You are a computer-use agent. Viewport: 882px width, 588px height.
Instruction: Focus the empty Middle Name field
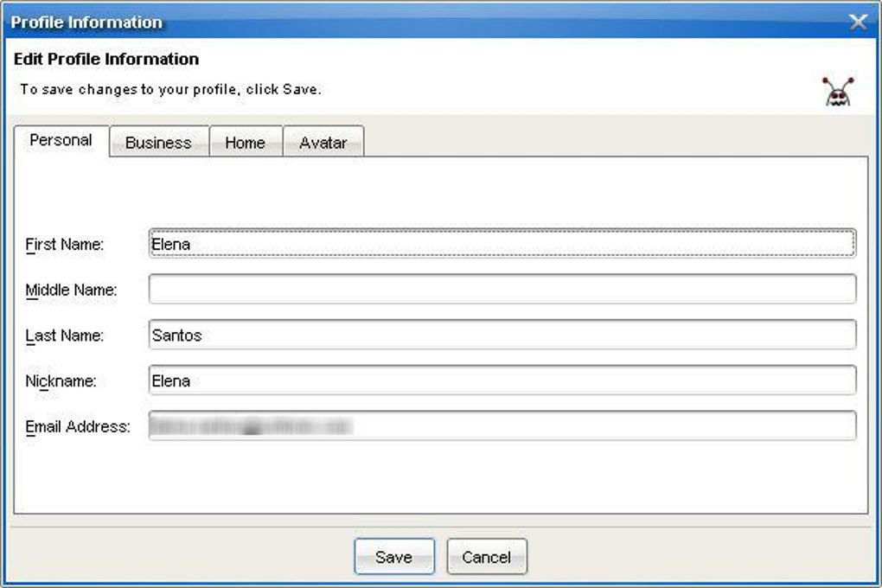tap(502, 289)
